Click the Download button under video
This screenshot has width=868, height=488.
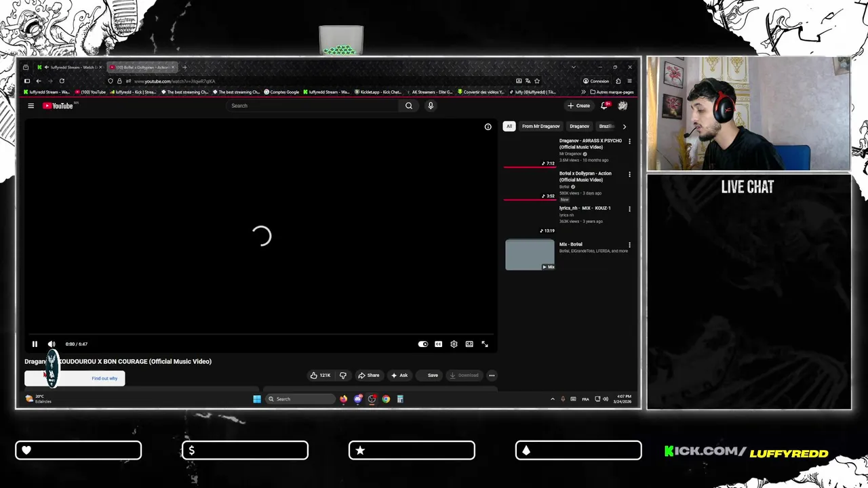[465, 375]
